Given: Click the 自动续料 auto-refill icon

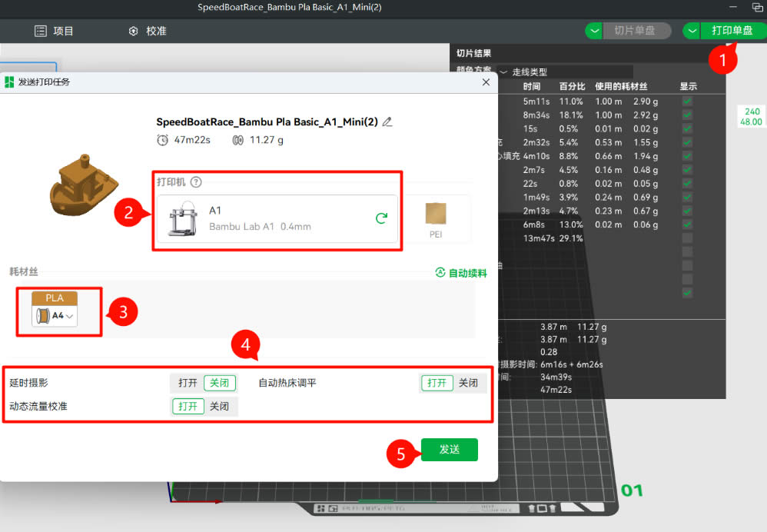Looking at the screenshot, I should (440, 272).
